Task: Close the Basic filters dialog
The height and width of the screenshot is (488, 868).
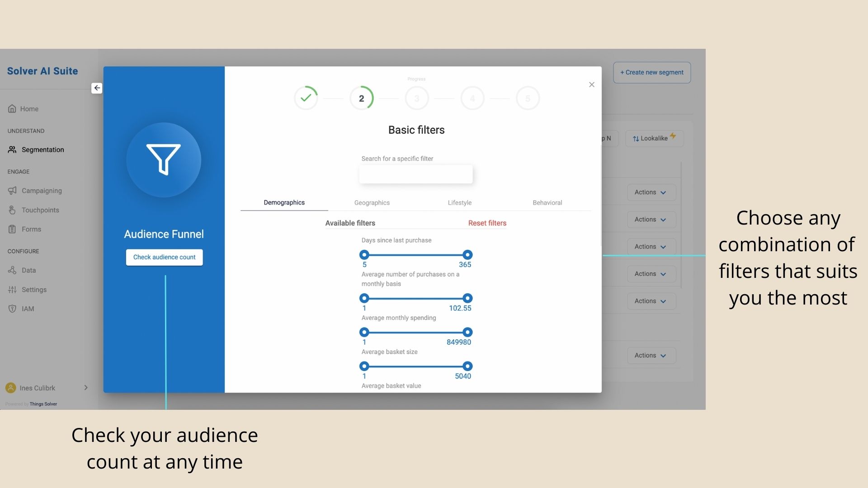Action: point(592,84)
